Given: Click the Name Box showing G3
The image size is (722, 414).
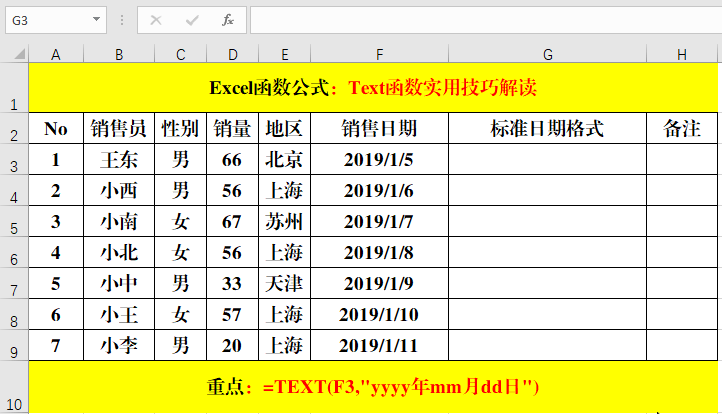Looking at the screenshot, I should click(x=56, y=20).
